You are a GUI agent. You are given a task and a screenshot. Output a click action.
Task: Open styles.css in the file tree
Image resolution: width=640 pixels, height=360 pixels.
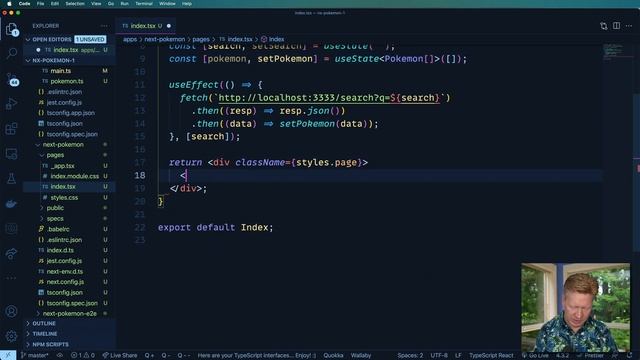click(64, 198)
